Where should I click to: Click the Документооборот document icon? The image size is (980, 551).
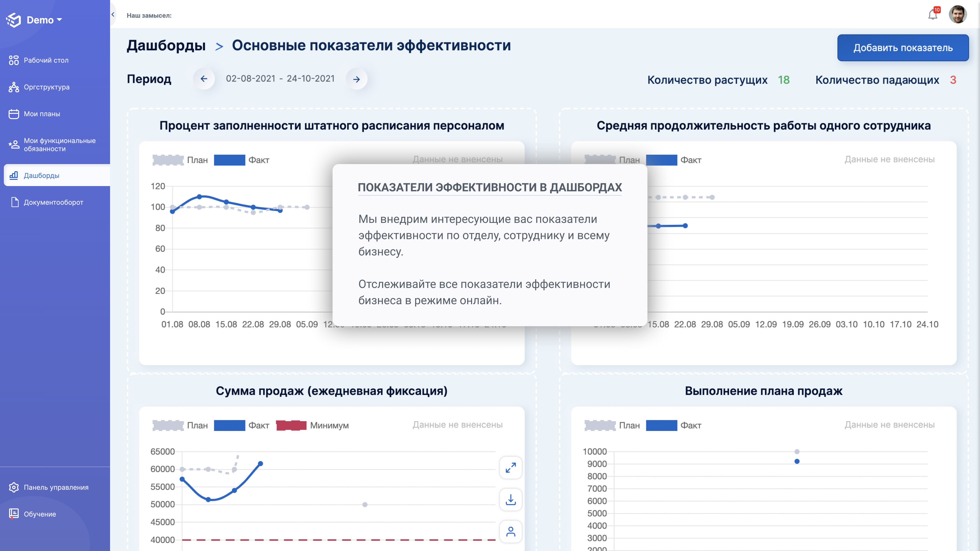[14, 202]
